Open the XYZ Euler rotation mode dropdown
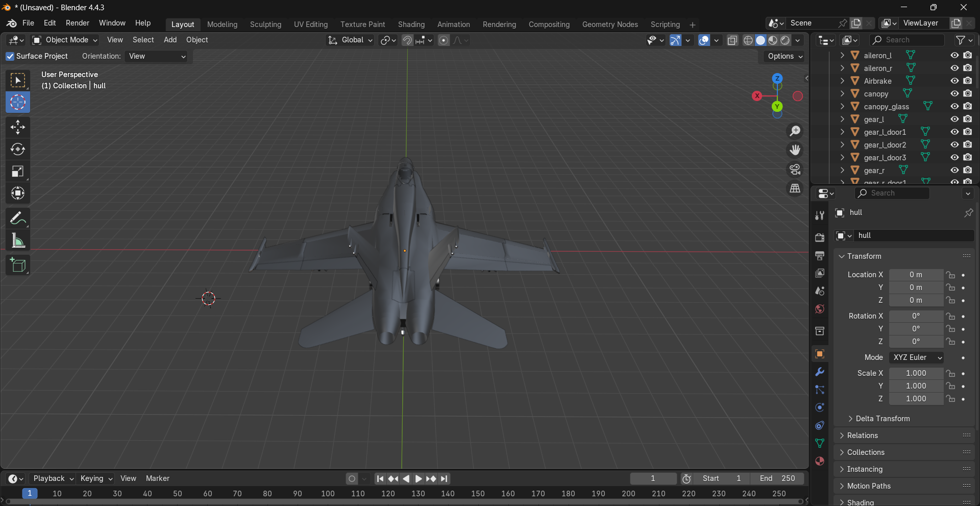Image resolution: width=980 pixels, height=506 pixels. point(916,357)
